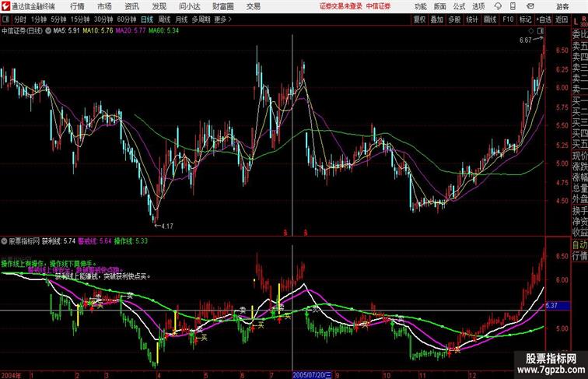588x379 pixels.
Task: Switch to 分时 chart period
Action: pyautogui.click(x=20, y=19)
